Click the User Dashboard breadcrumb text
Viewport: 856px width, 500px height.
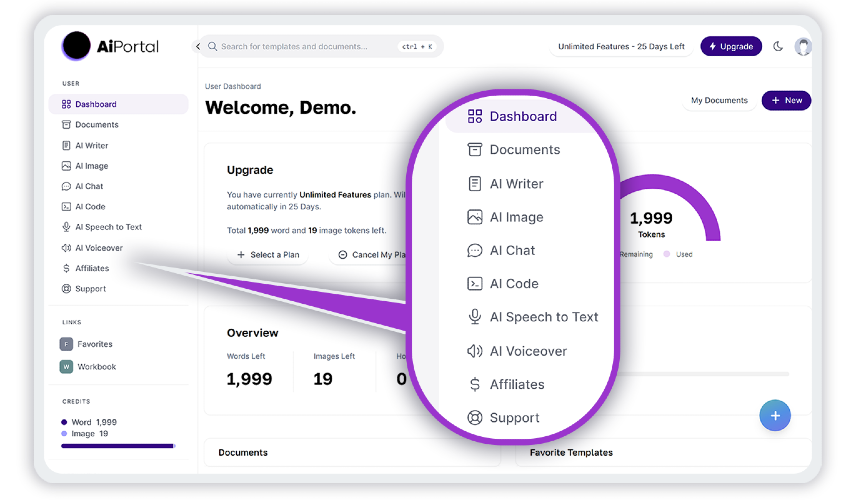point(233,86)
